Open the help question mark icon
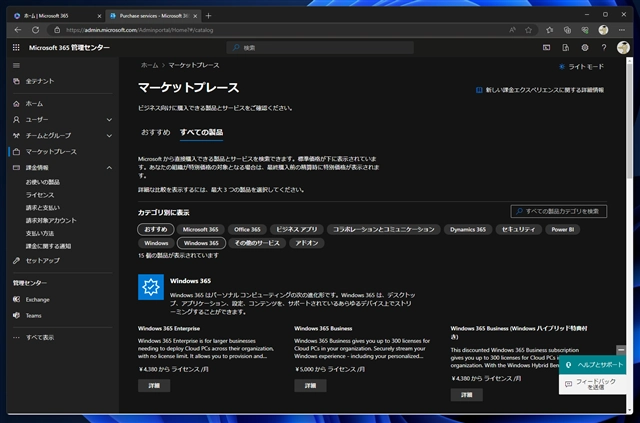This screenshot has width=640, height=423. tap(604, 48)
